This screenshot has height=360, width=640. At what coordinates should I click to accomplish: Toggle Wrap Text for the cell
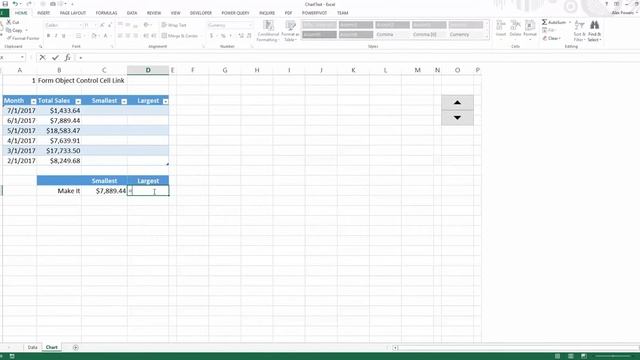(x=174, y=25)
